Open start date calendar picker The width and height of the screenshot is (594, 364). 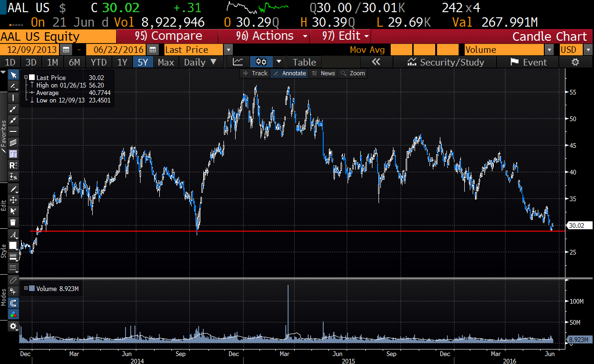66,50
